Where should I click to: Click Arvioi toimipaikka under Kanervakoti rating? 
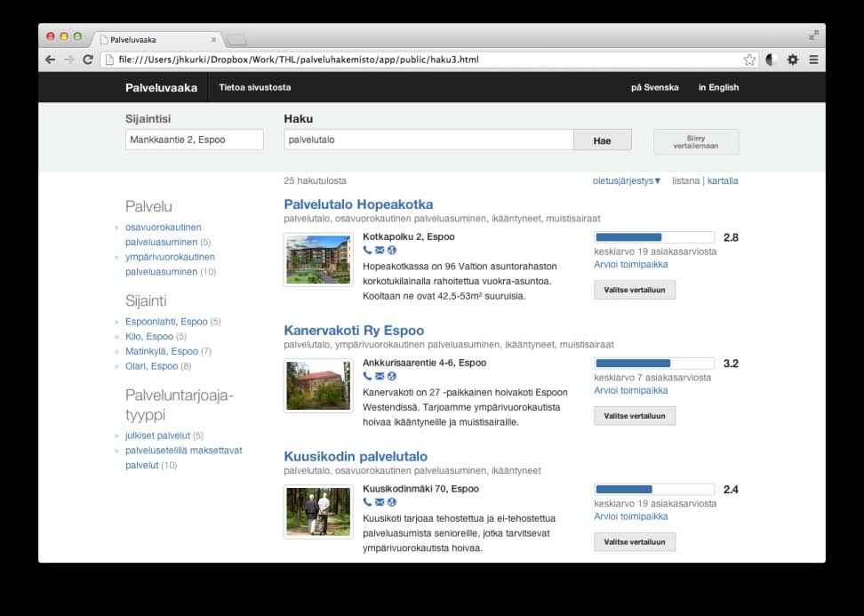(631, 390)
